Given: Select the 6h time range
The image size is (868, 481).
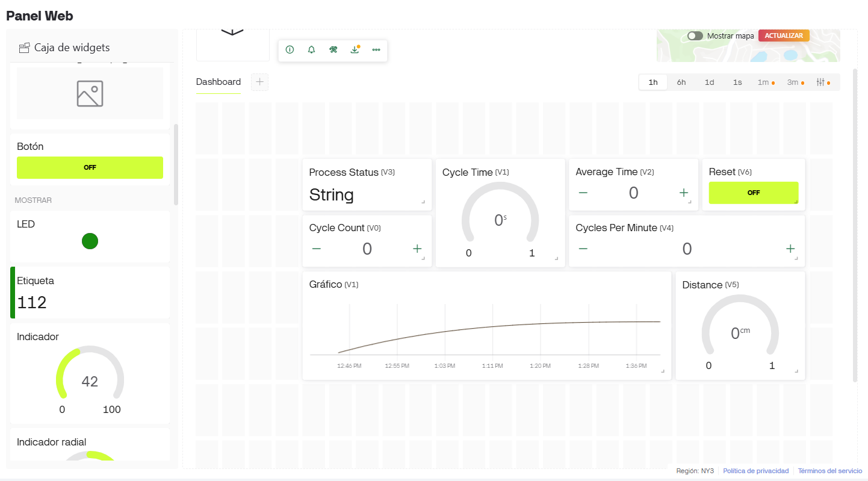Looking at the screenshot, I should tap(681, 82).
